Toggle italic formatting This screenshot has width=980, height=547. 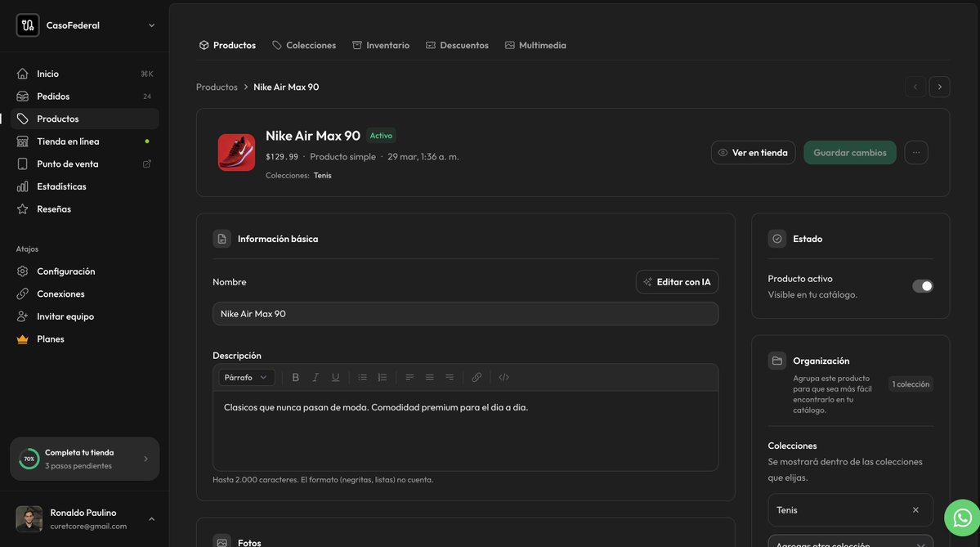click(x=315, y=378)
